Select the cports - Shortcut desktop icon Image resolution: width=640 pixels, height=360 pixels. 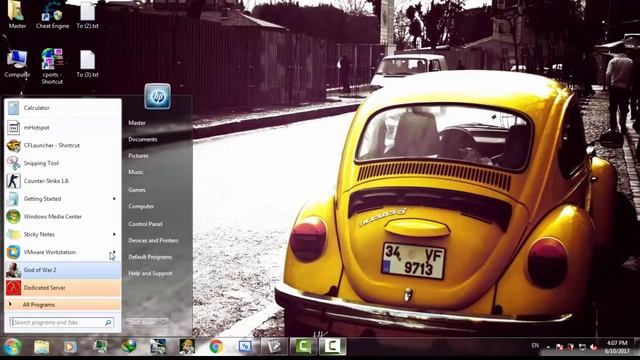pyautogui.click(x=52, y=66)
